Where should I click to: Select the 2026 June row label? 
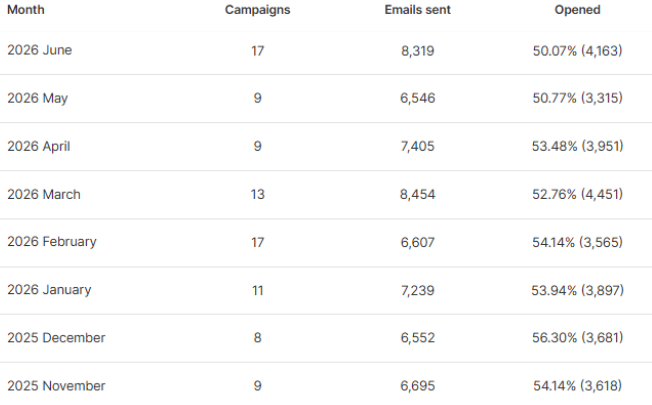[x=40, y=50]
